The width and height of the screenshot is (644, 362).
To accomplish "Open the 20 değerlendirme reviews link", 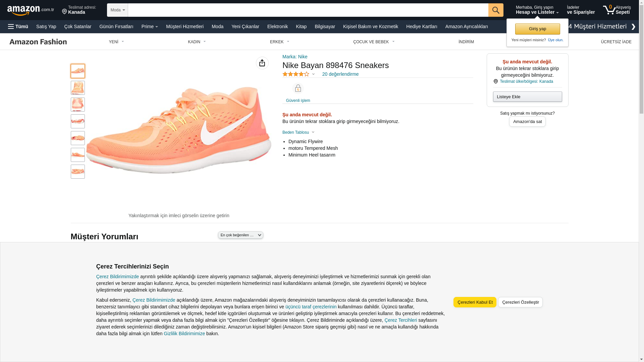I will tap(340, 74).
